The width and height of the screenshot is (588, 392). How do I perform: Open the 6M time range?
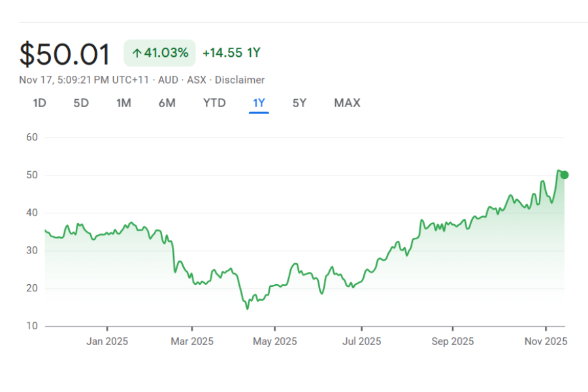click(x=167, y=103)
